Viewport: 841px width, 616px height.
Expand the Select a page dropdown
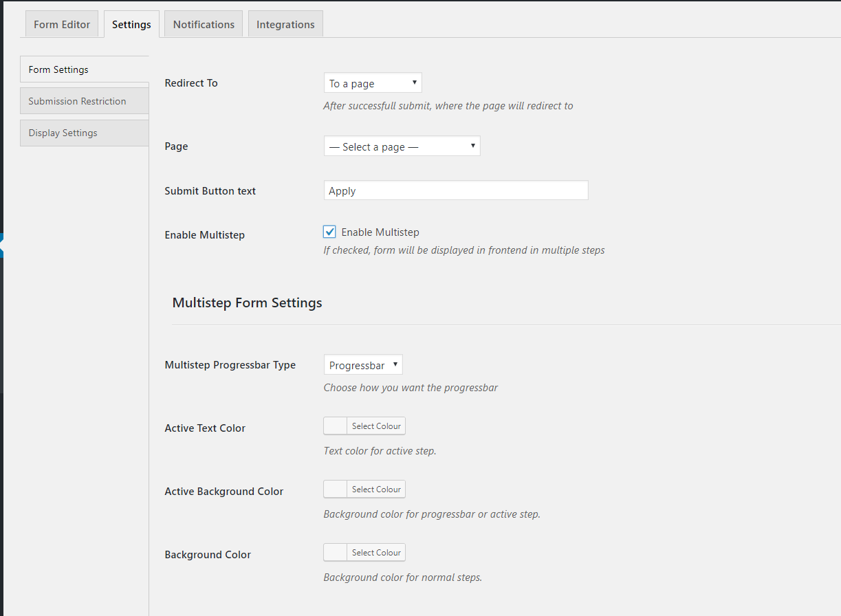402,146
